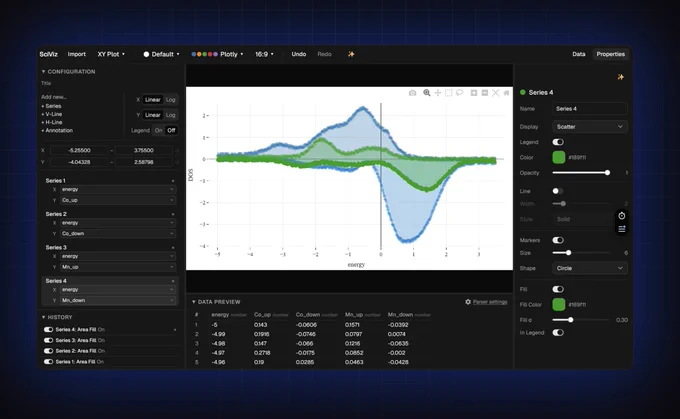
Task: Select the zoom magnifier tool in plot toolbar
Action: [x=427, y=93]
